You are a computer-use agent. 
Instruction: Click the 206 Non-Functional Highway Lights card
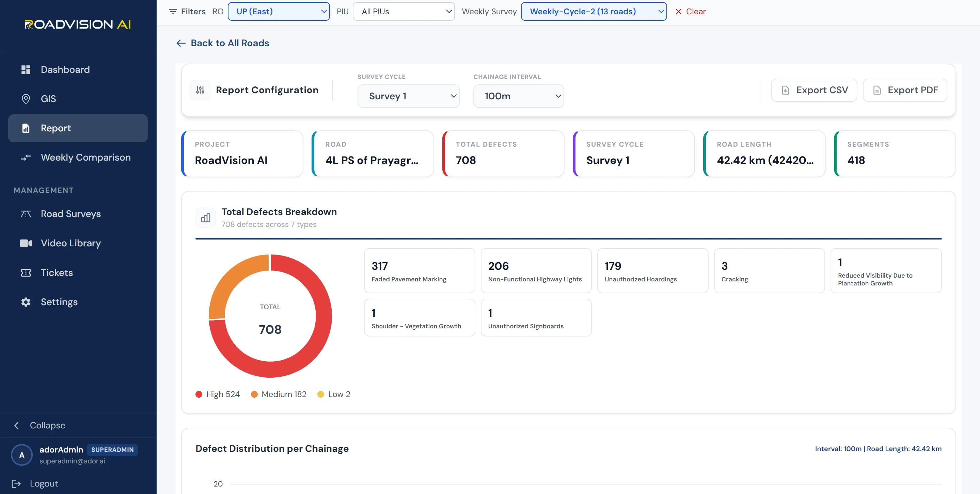coord(536,270)
